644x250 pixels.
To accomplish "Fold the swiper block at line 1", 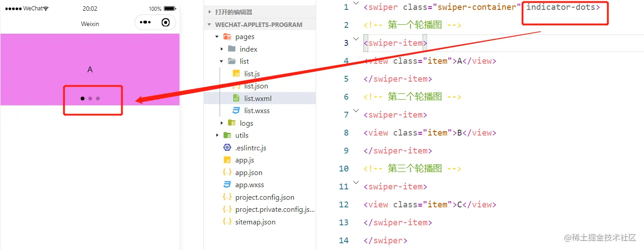I will (x=356, y=3).
